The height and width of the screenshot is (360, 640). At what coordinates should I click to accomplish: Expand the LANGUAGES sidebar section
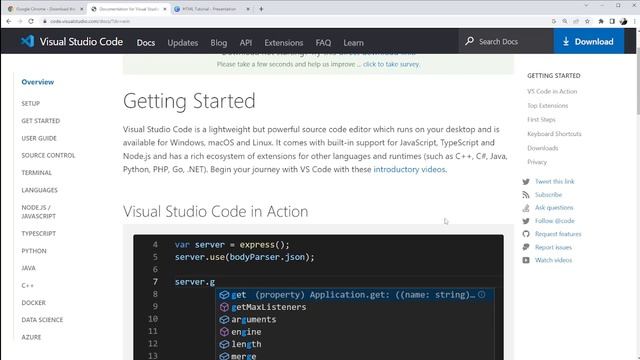[39, 190]
